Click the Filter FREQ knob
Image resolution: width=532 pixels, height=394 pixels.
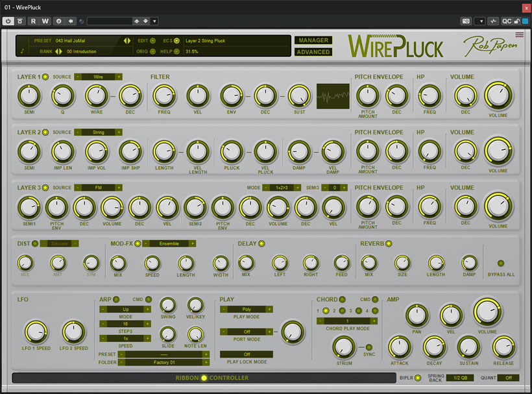point(164,96)
